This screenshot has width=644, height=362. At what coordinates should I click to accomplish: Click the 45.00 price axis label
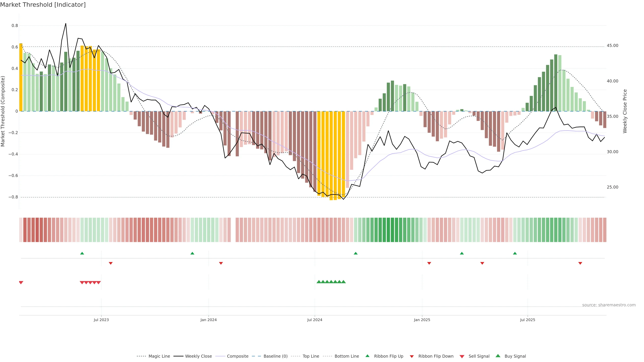pyautogui.click(x=612, y=45)
